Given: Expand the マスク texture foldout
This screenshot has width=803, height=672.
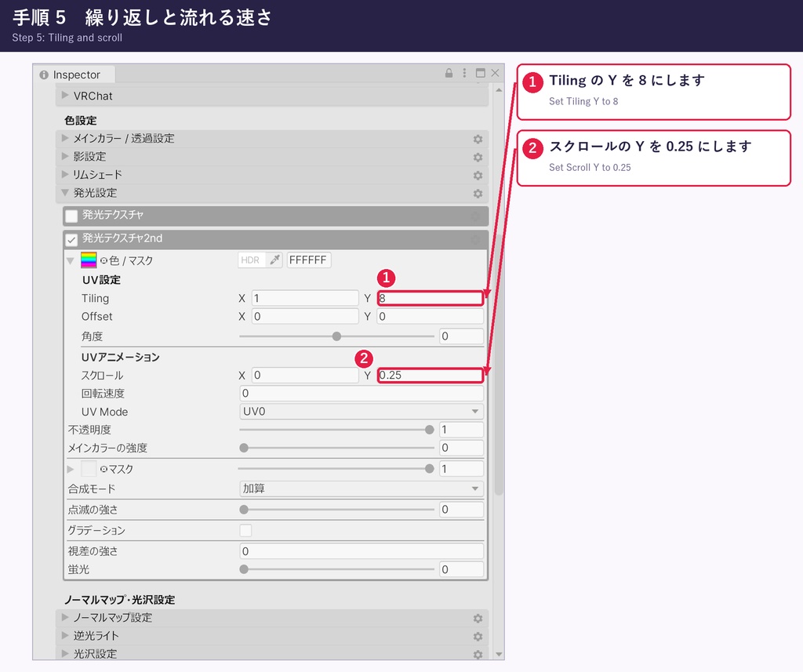Looking at the screenshot, I should [71, 469].
